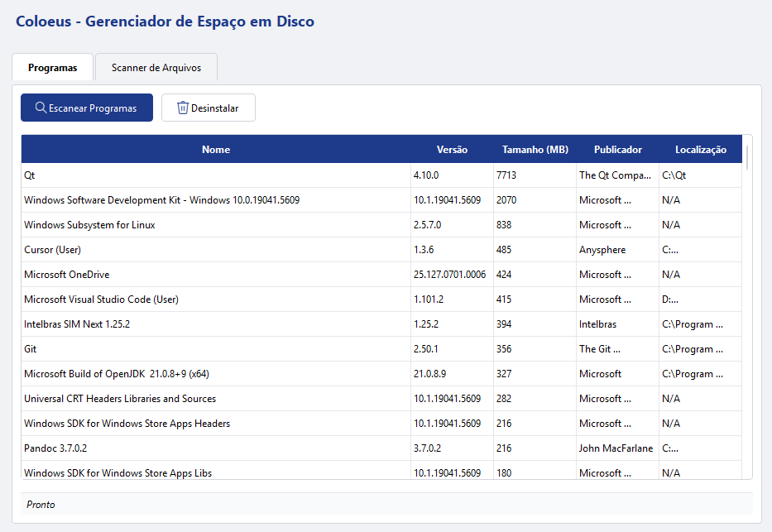Click the table's vertical scrollbar thumb

pyautogui.click(x=747, y=157)
